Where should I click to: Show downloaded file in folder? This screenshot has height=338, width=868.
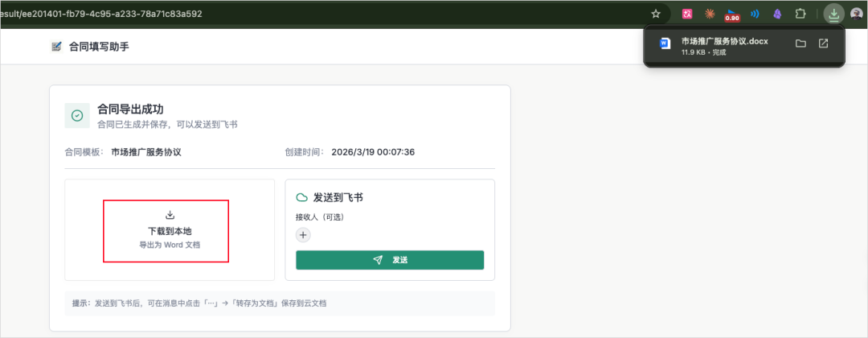[800, 43]
